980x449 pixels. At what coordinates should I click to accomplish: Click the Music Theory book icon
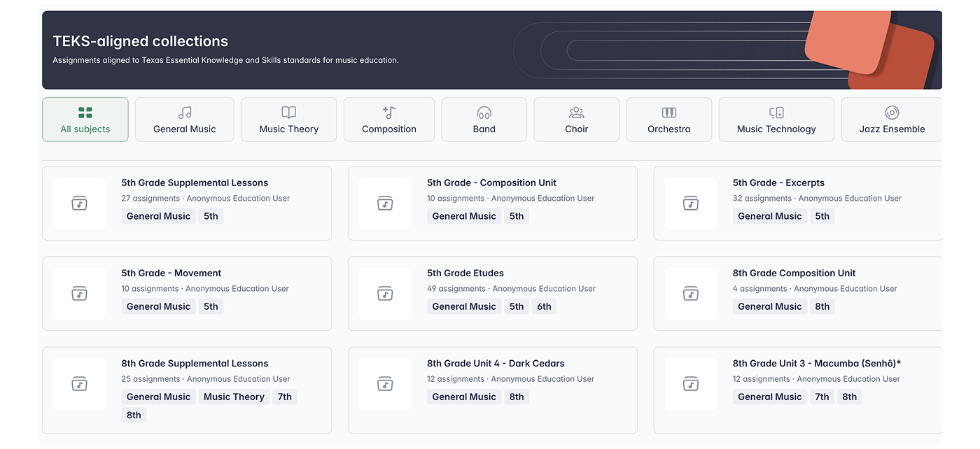click(288, 113)
